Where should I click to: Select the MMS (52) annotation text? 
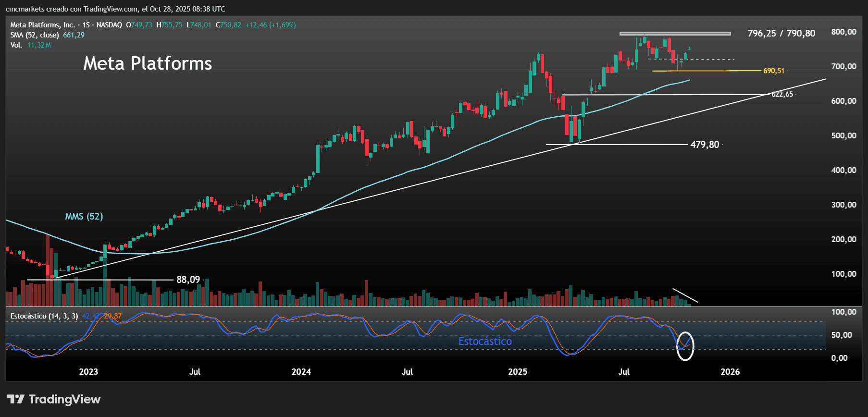coord(84,216)
